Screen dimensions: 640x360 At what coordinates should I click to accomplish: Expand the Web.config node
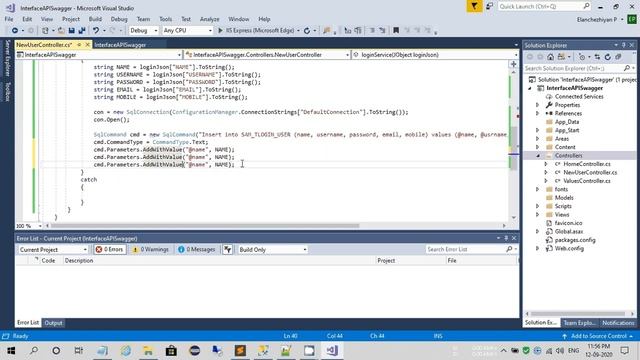(538, 248)
